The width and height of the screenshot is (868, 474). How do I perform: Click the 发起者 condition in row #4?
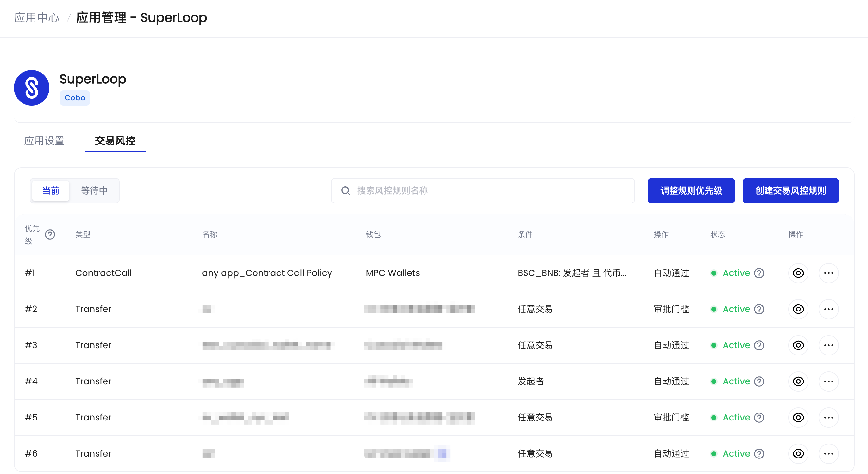coord(531,381)
